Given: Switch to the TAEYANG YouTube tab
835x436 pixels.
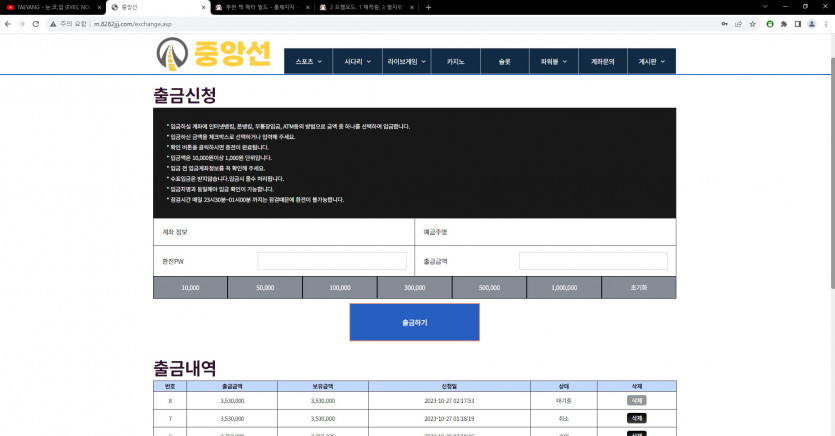Looking at the screenshot, I should (x=53, y=7).
